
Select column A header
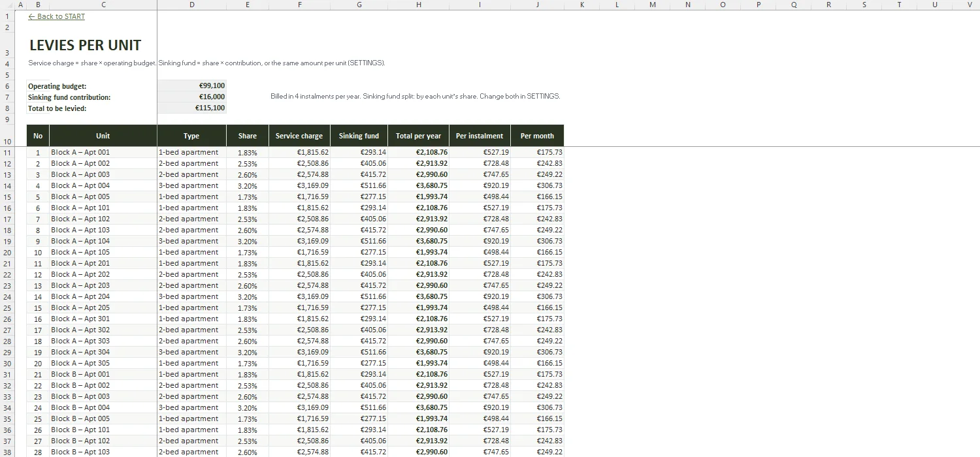click(x=21, y=5)
